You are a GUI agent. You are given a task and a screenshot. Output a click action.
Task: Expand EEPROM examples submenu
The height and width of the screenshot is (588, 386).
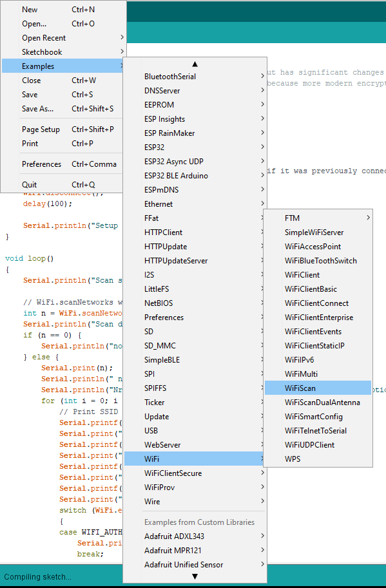pyautogui.click(x=195, y=105)
